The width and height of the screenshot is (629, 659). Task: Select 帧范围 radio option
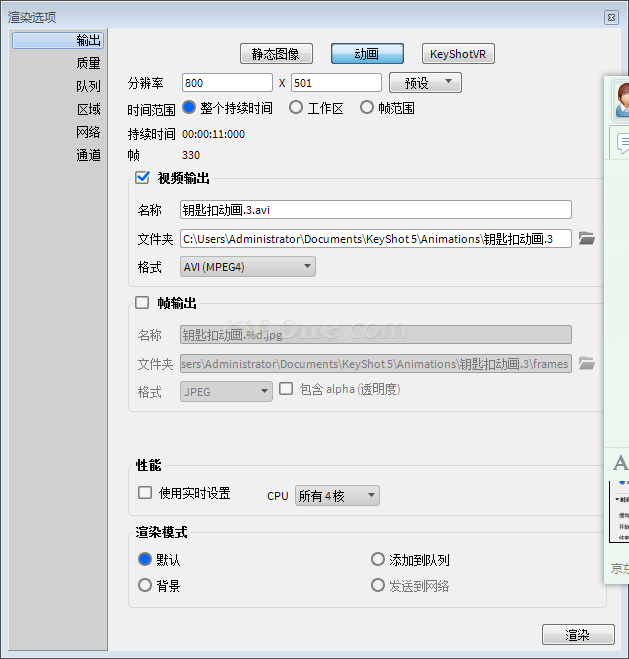367,107
